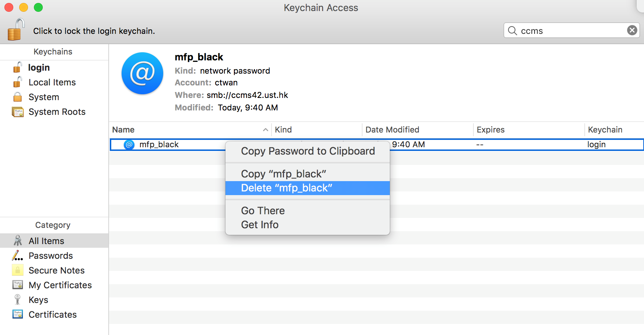Click the large blue @ item thumbnail
This screenshot has width=644, height=335.
tap(142, 73)
